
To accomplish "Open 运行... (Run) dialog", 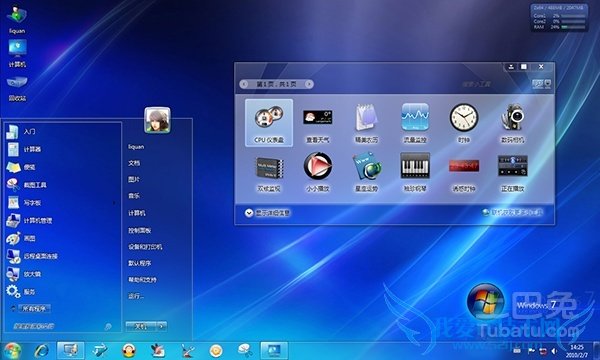I will 136,296.
